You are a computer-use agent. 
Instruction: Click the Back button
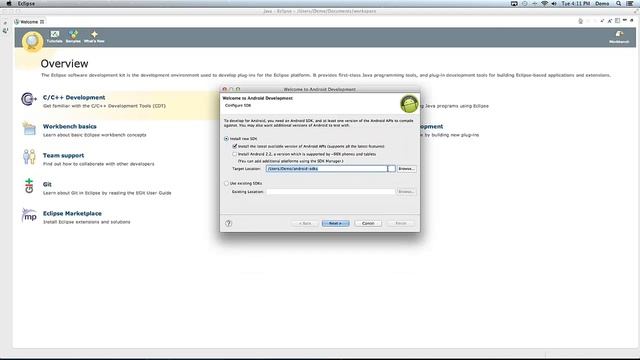pyautogui.click(x=305, y=223)
